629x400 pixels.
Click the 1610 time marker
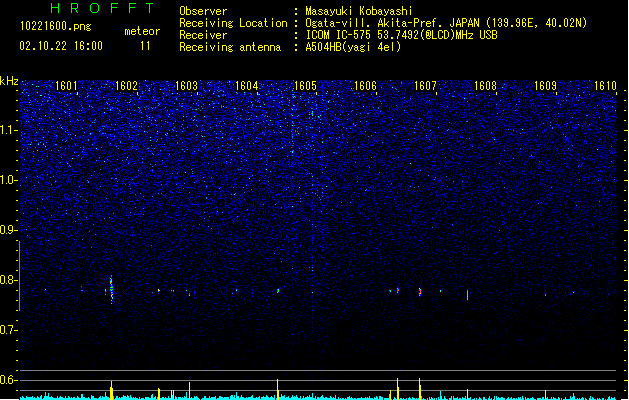[x=605, y=86]
